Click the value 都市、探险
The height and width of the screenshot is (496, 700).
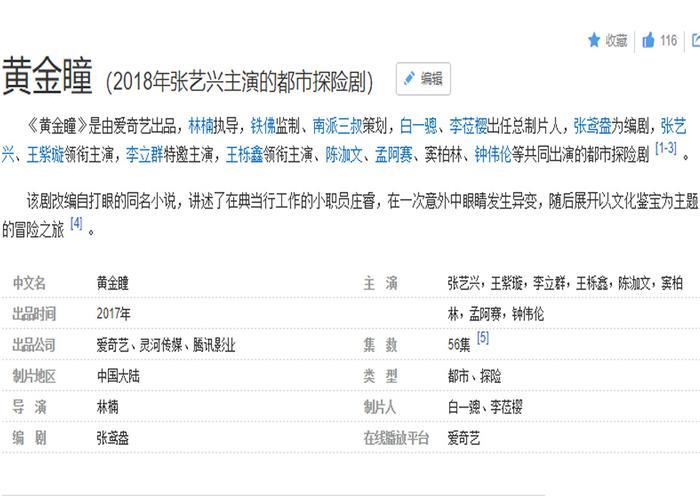(474, 376)
